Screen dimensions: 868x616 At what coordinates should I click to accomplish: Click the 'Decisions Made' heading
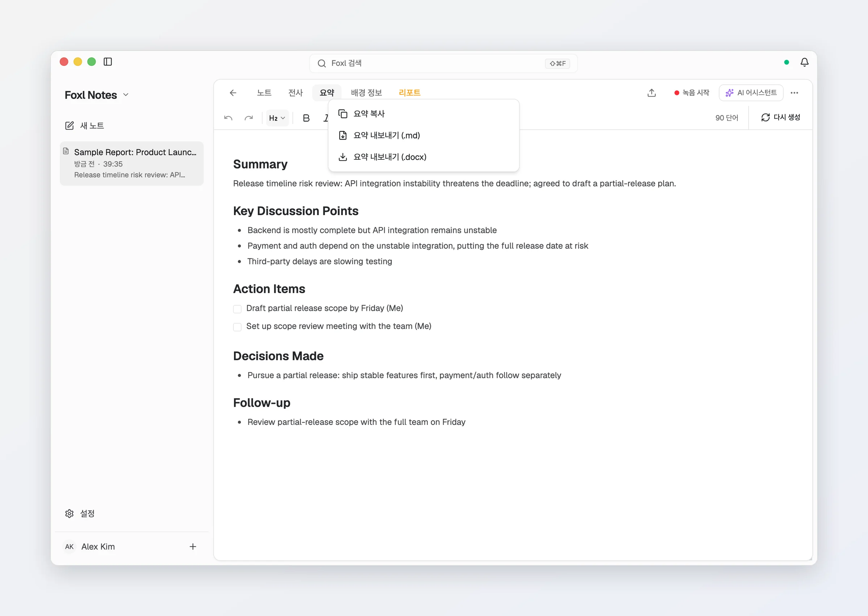point(278,356)
